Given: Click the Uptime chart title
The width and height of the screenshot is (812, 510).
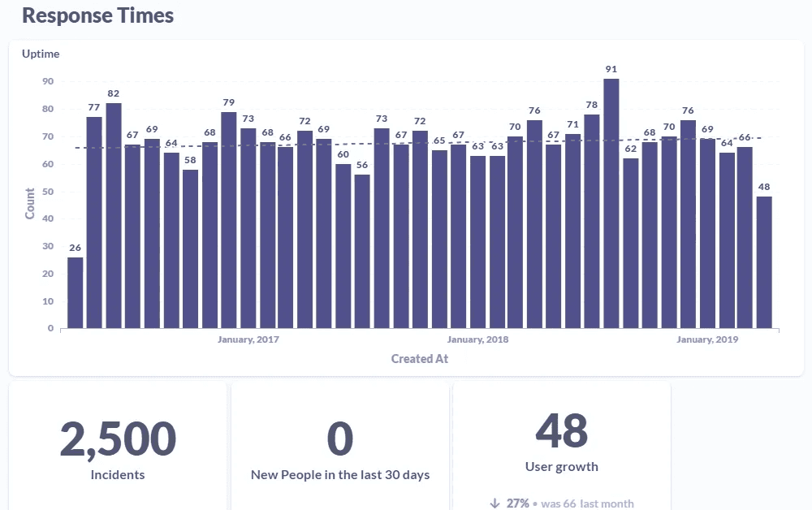Looking at the screenshot, I should (x=41, y=54).
